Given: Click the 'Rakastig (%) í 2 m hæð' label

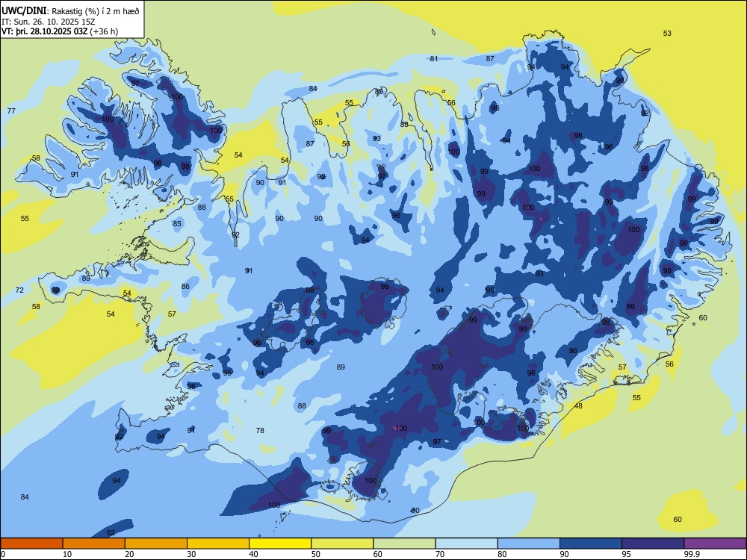Looking at the screenshot, I should pyautogui.click(x=96, y=11).
